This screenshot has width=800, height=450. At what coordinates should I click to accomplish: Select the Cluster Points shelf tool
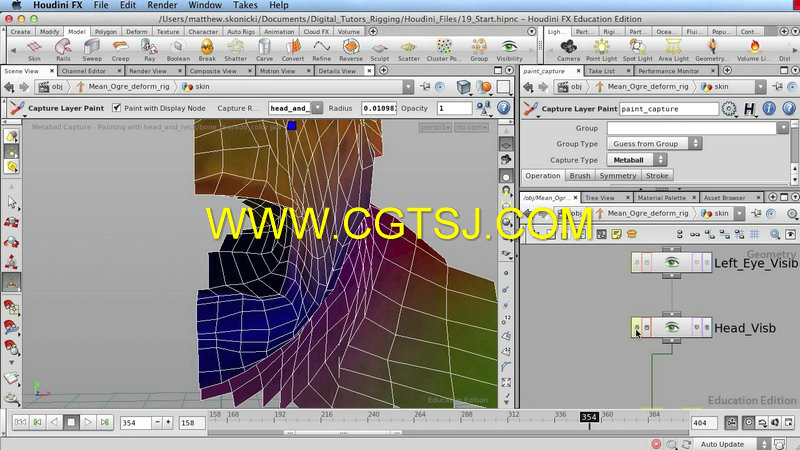(x=444, y=50)
